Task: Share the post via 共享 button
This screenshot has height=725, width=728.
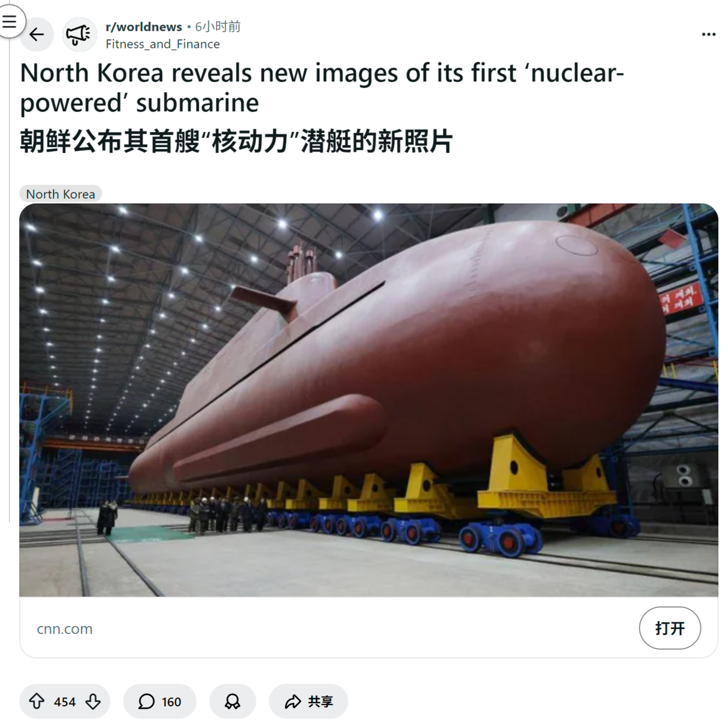Action: tap(308, 701)
